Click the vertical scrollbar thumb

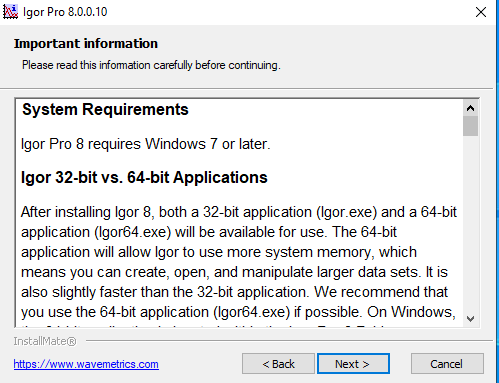[470, 126]
